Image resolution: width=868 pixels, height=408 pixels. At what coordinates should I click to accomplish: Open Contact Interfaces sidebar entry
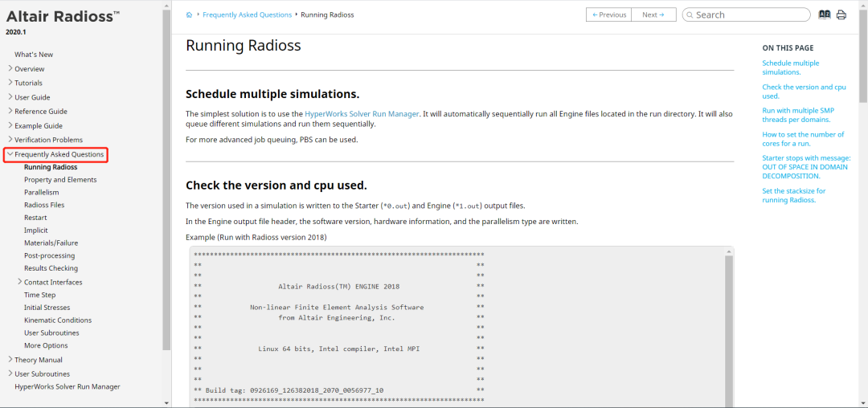pos(53,282)
